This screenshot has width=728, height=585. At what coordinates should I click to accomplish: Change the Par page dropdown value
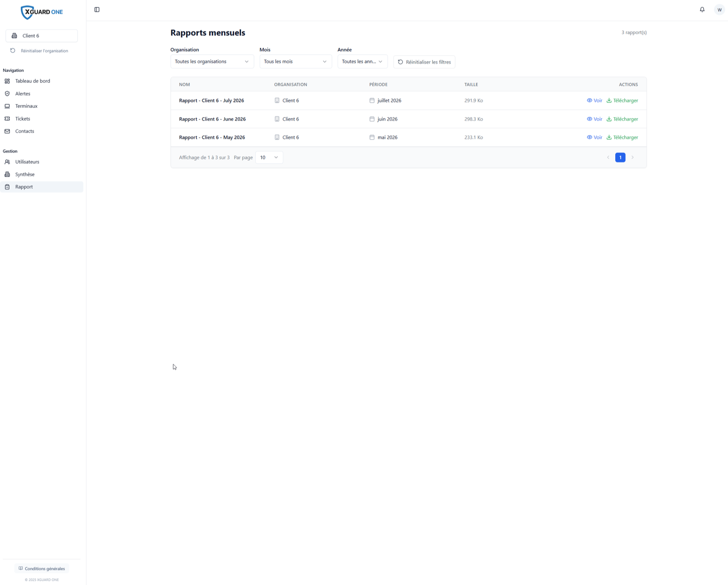269,158
